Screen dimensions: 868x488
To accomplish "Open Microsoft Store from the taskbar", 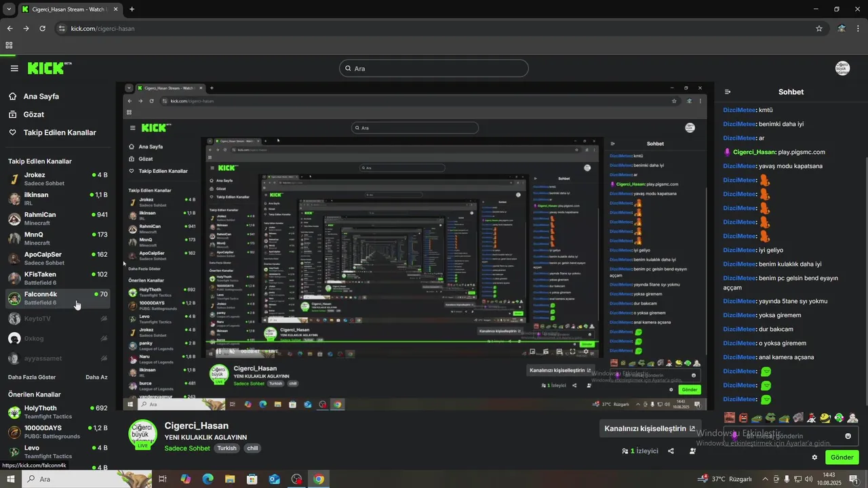I will pyautogui.click(x=252, y=479).
